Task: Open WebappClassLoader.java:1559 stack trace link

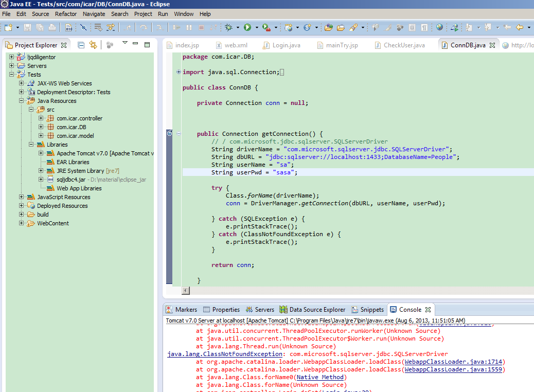Action: pos(453,369)
